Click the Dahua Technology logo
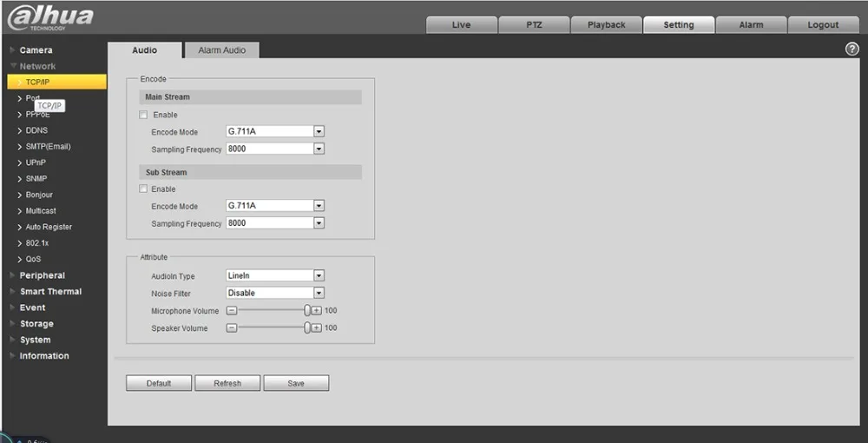 [x=49, y=17]
